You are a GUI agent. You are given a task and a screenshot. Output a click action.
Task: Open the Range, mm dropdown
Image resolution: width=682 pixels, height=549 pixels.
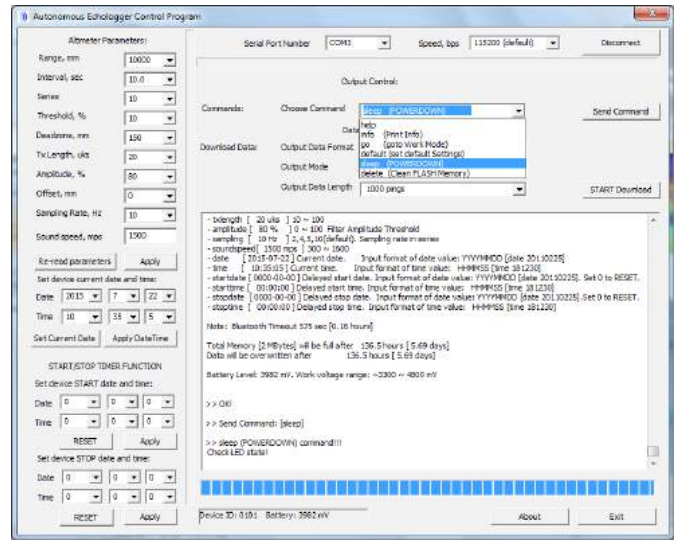coord(169,61)
